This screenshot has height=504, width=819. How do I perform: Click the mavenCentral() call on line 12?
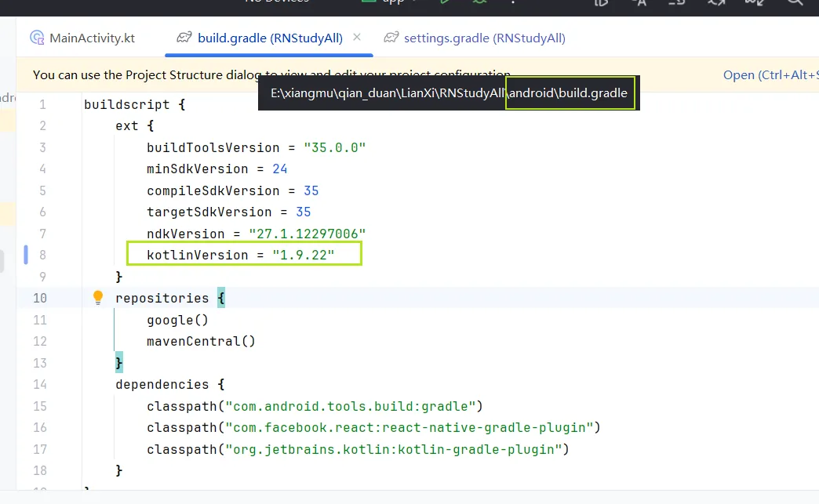(201, 341)
